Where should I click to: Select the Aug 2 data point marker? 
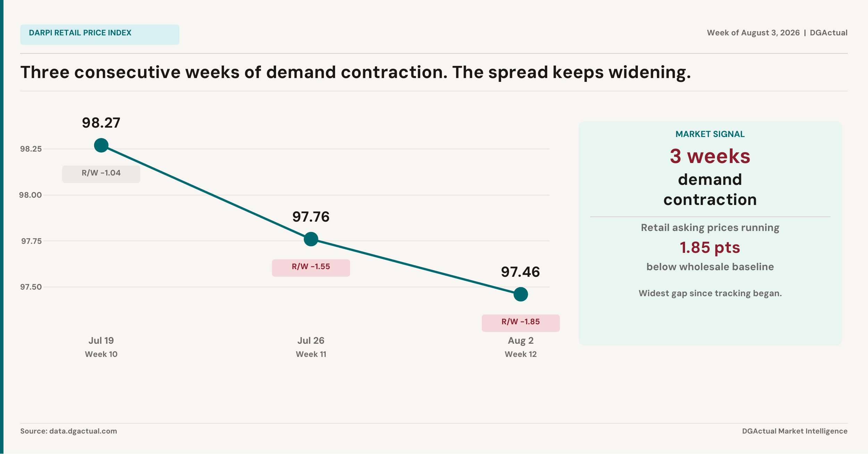tap(520, 294)
